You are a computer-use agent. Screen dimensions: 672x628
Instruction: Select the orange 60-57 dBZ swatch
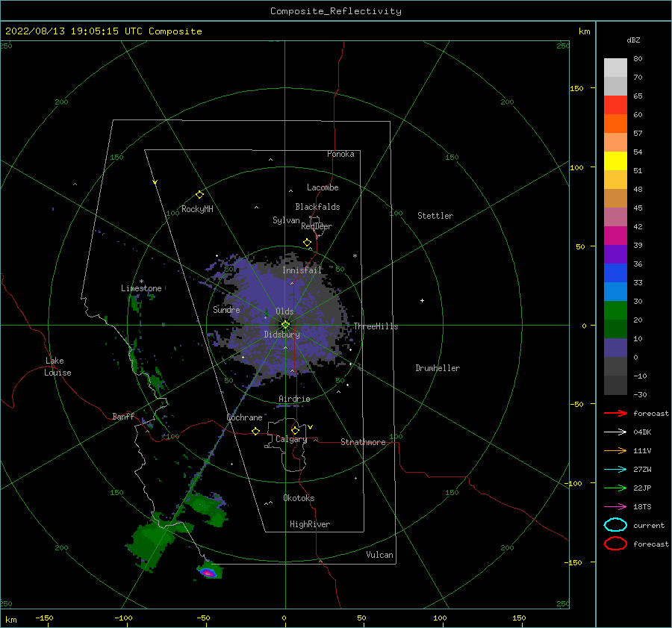point(615,124)
